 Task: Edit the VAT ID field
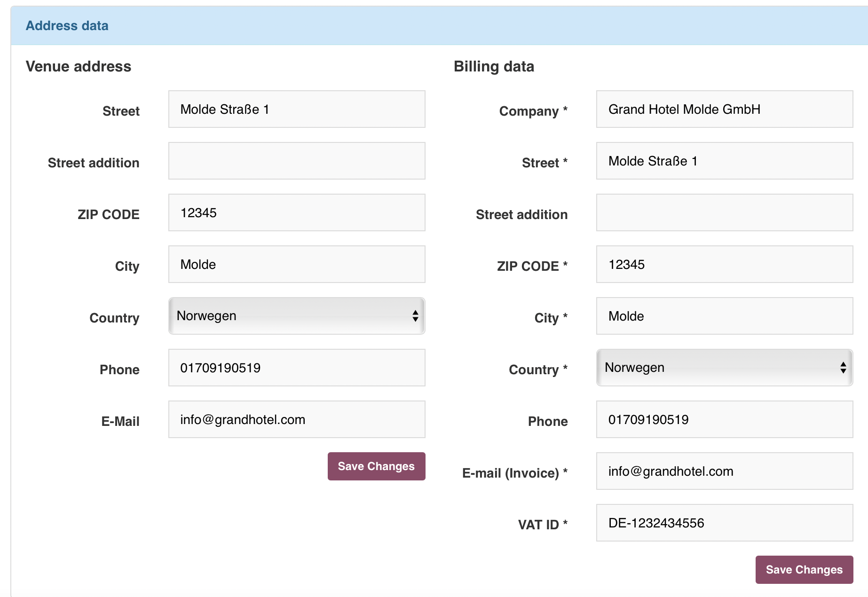[x=724, y=523]
